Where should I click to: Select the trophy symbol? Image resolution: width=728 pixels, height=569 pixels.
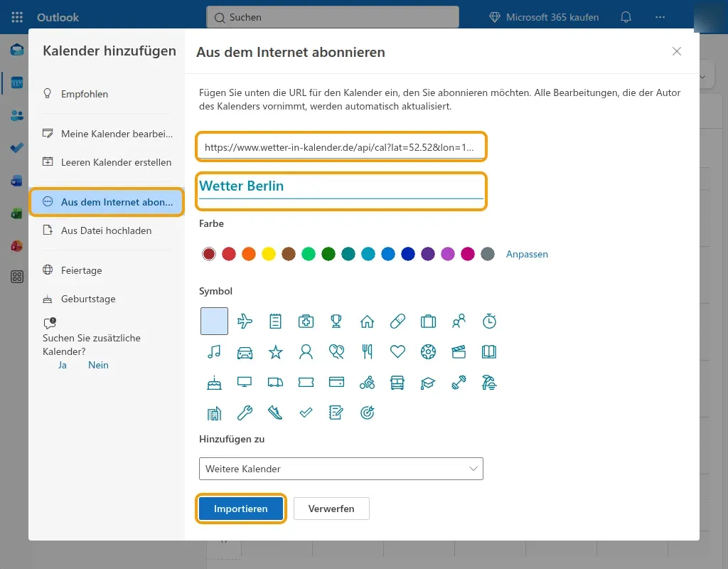click(336, 321)
